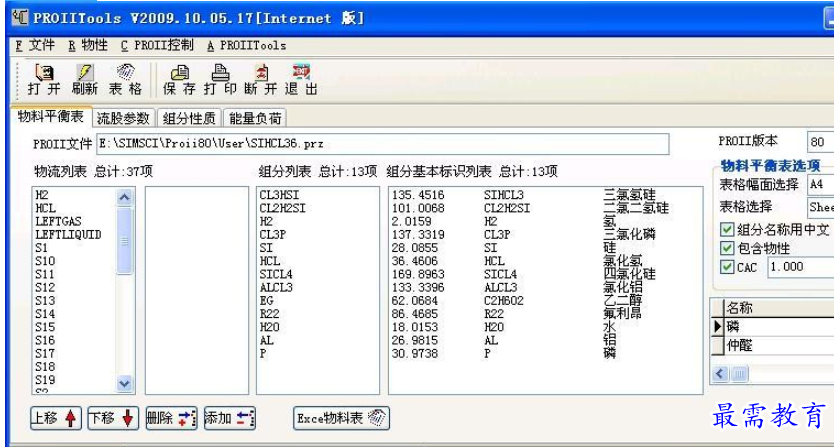The width and height of the screenshot is (834, 447).
Task: Click the 删除 delete button
Action: [x=172, y=418]
